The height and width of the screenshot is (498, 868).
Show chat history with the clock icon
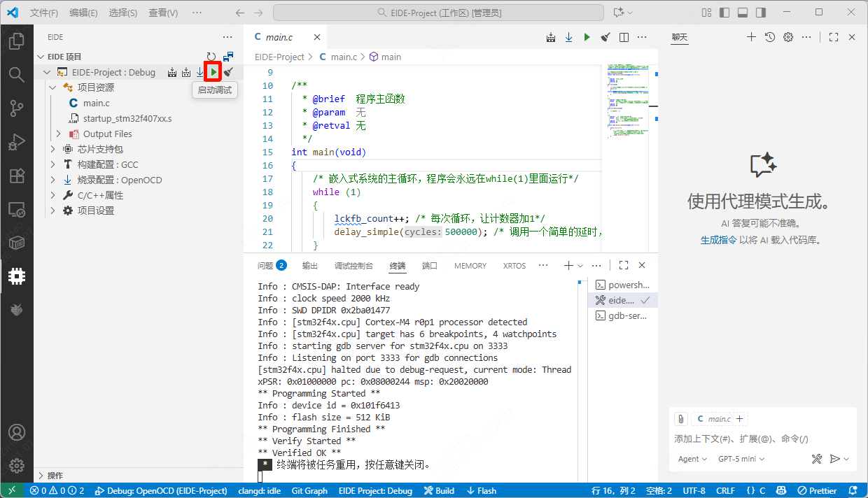(770, 37)
